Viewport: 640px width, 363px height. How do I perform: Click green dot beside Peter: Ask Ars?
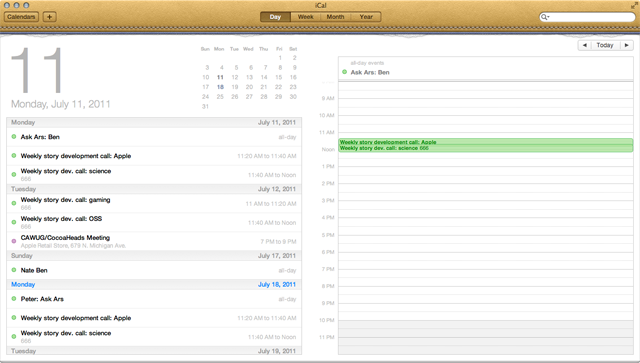coord(13,298)
